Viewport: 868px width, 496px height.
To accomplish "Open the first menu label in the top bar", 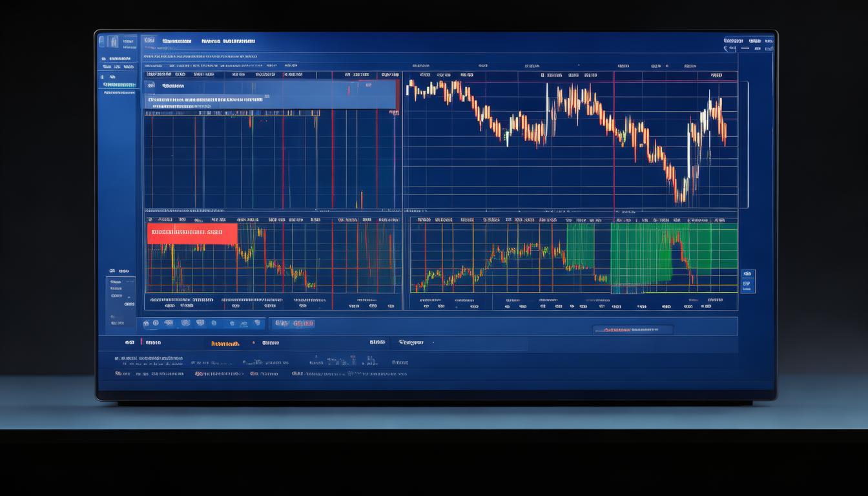I will [x=176, y=41].
